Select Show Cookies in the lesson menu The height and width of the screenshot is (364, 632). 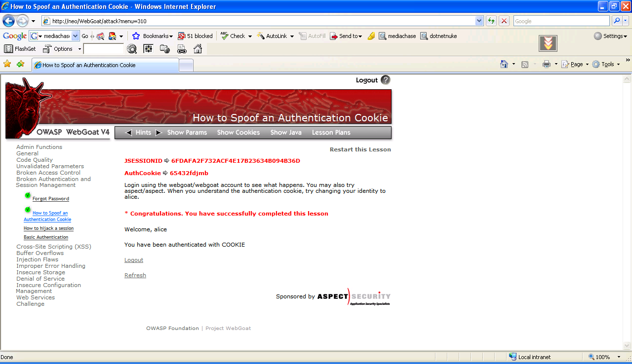(238, 132)
